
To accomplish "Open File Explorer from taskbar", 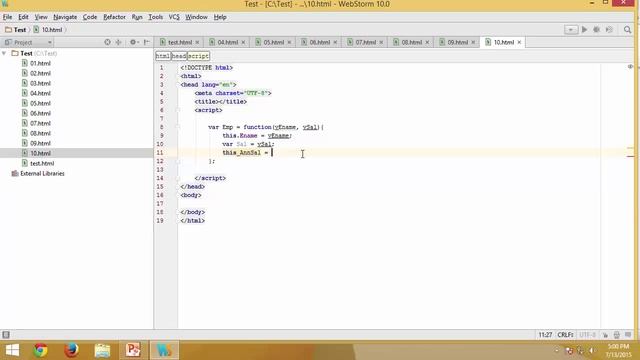I will 102,350.
